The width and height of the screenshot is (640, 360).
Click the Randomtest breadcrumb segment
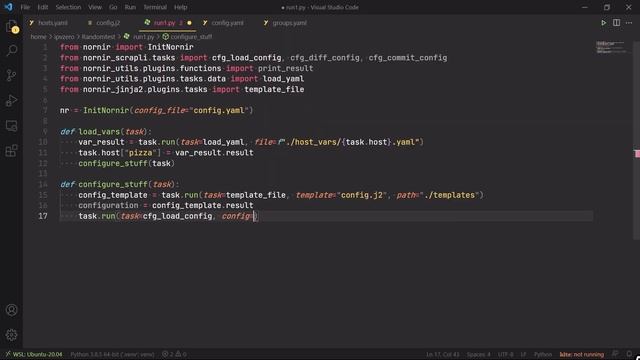[x=98, y=37]
